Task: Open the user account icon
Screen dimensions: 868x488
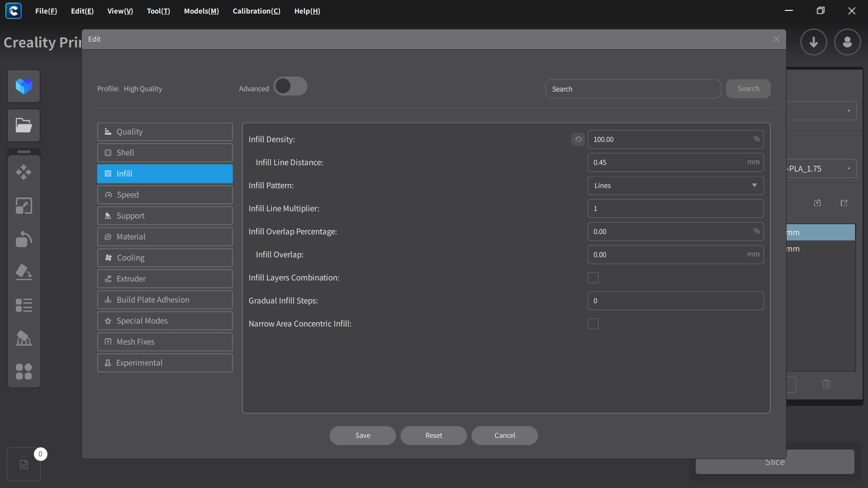Action: [848, 42]
